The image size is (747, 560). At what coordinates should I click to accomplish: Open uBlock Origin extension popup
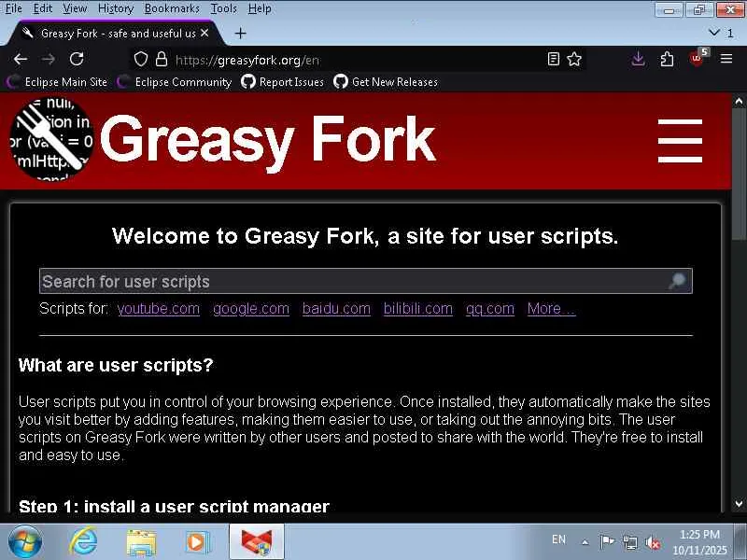click(x=698, y=58)
